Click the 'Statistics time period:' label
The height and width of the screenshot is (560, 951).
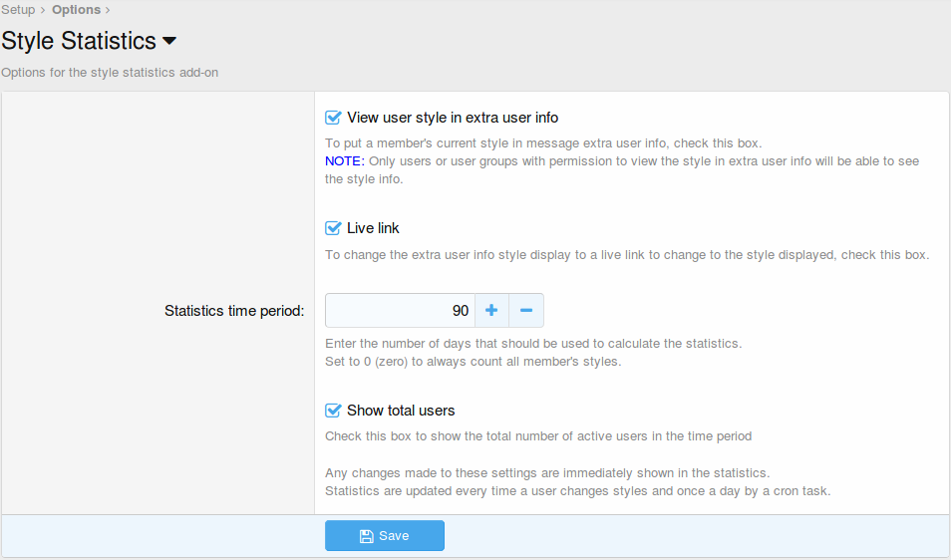click(234, 311)
